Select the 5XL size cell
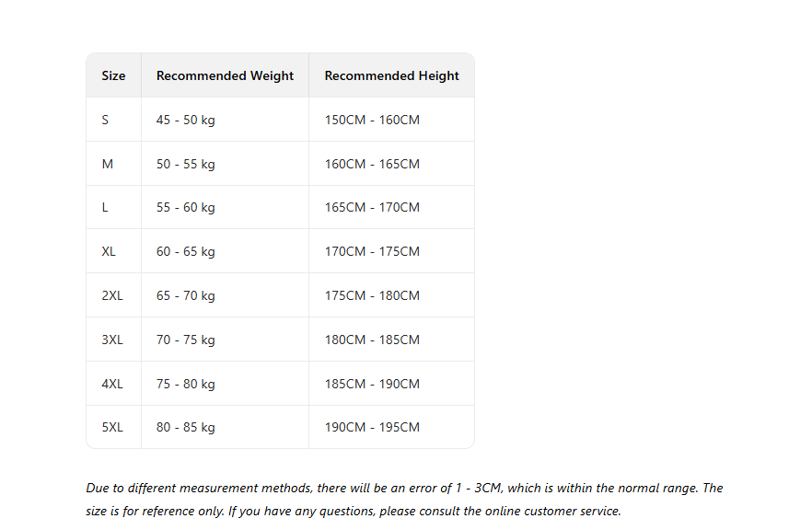The height and width of the screenshot is (530, 812). coord(113,427)
